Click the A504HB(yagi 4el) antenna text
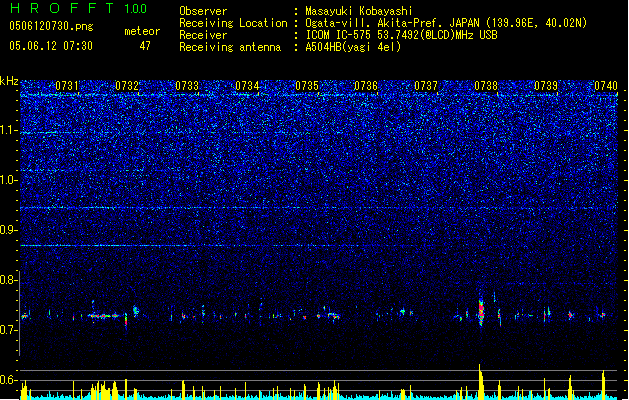 pyautogui.click(x=353, y=47)
